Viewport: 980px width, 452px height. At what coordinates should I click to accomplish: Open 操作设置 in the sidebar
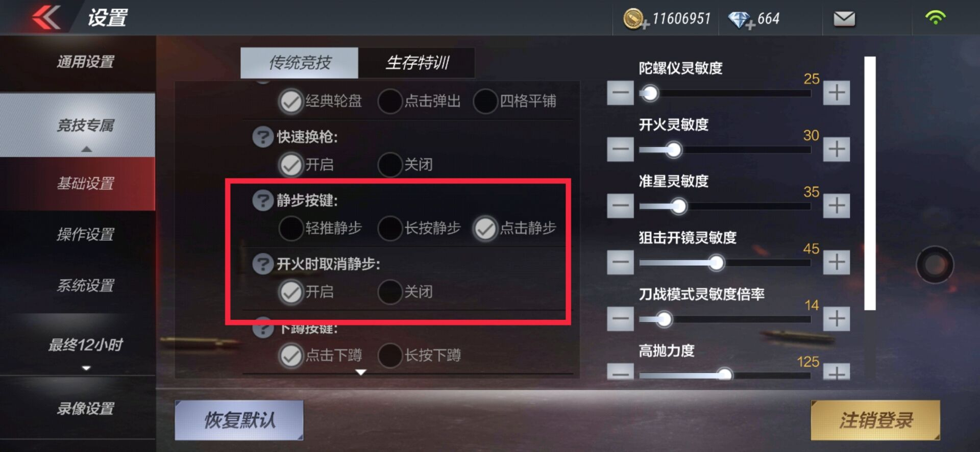coord(85,235)
